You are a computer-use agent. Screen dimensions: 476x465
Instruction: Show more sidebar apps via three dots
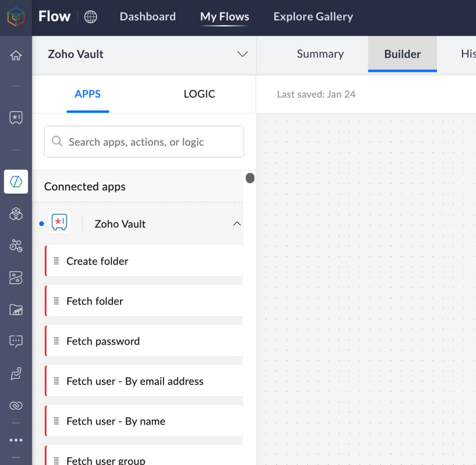point(16,440)
